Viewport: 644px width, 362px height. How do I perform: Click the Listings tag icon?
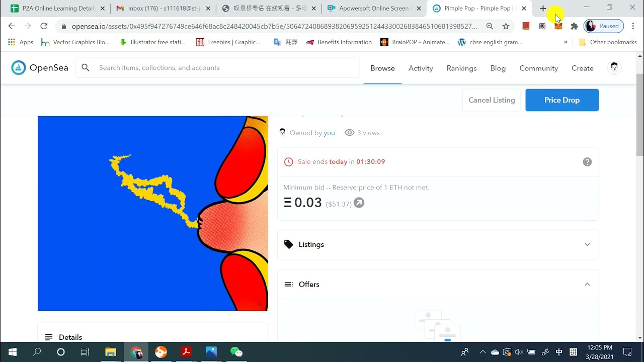(288, 244)
